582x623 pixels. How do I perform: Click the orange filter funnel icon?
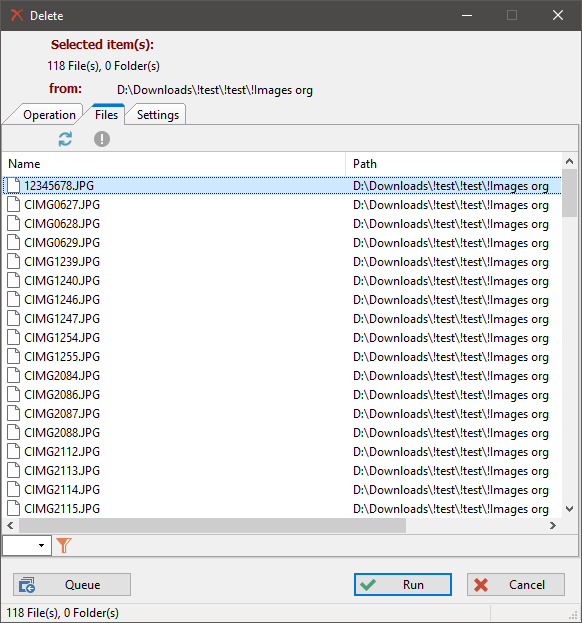click(x=64, y=545)
